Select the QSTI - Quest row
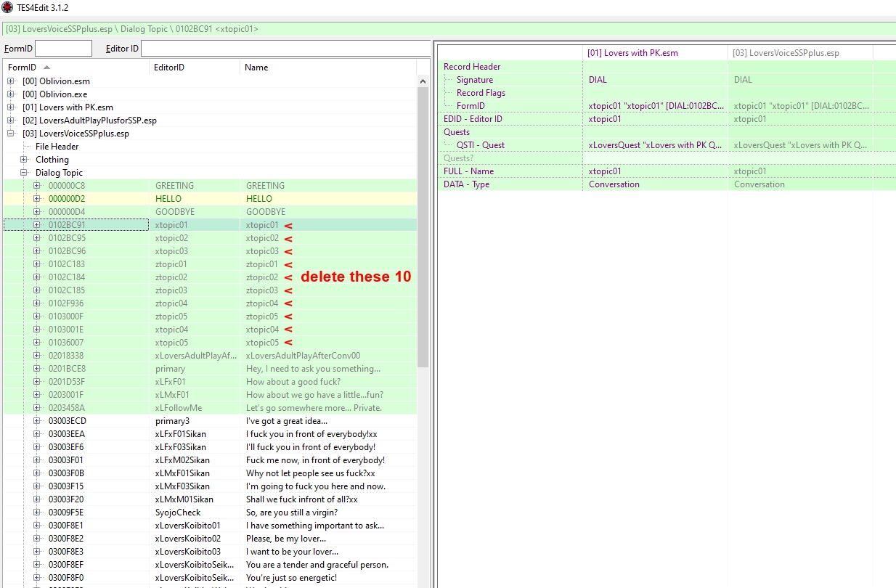The image size is (896, 588). coord(668,145)
